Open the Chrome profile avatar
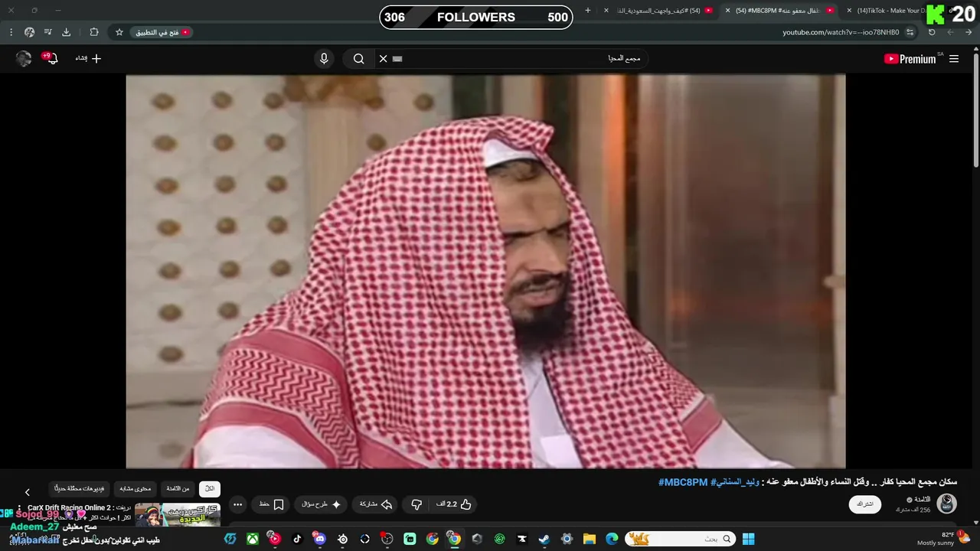980x551 pixels. click(x=29, y=32)
